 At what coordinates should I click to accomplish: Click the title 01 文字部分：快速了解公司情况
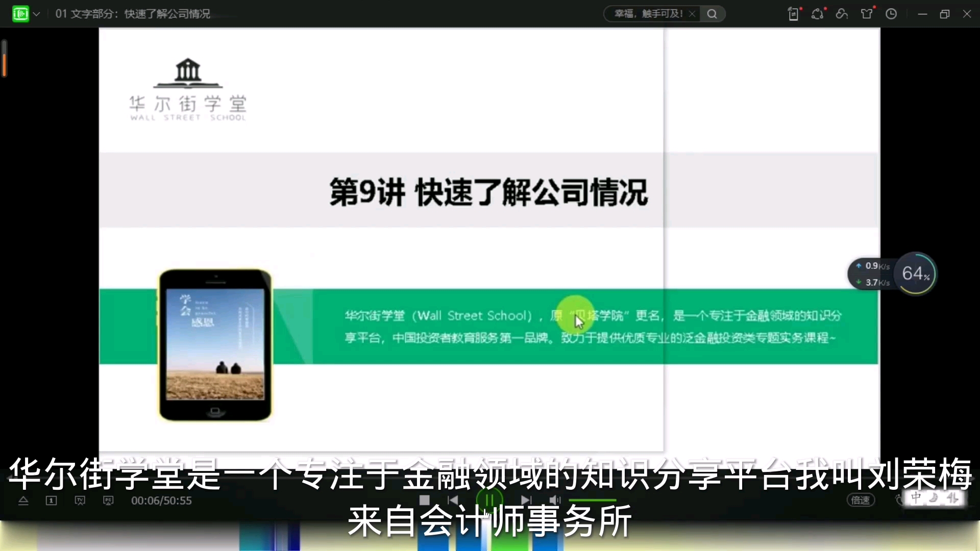point(133,14)
